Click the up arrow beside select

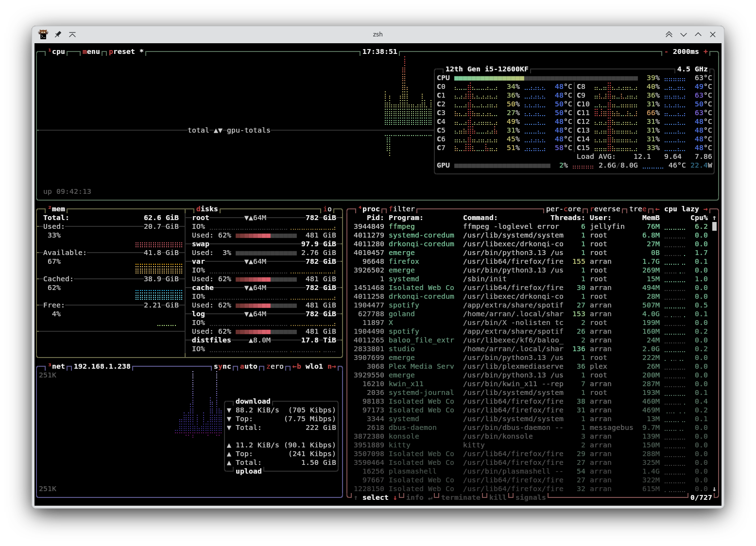[356, 498]
